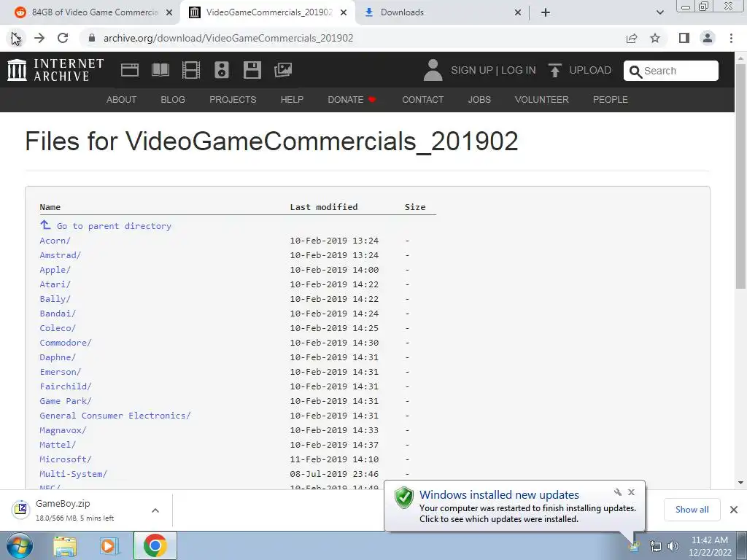This screenshot has height=560, width=747.
Task: Click the share page icon
Action: click(x=632, y=38)
